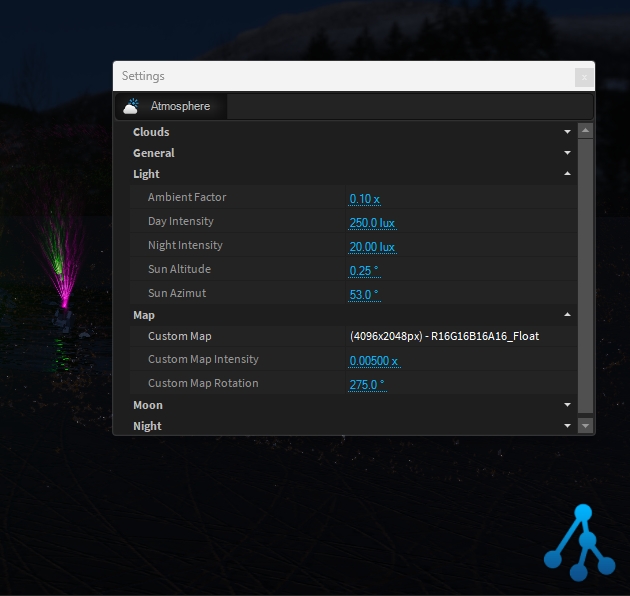Edit Custom Map Intensity value
Image resolution: width=630 pixels, height=596 pixels.
pyautogui.click(x=373, y=361)
